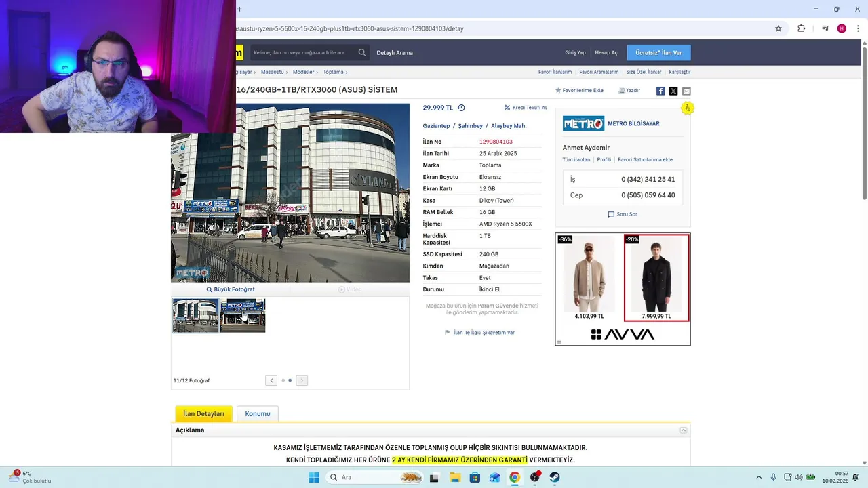Open the Chrome three-dot menu
Viewport: 868px width, 488px height.
tap(858, 28)
